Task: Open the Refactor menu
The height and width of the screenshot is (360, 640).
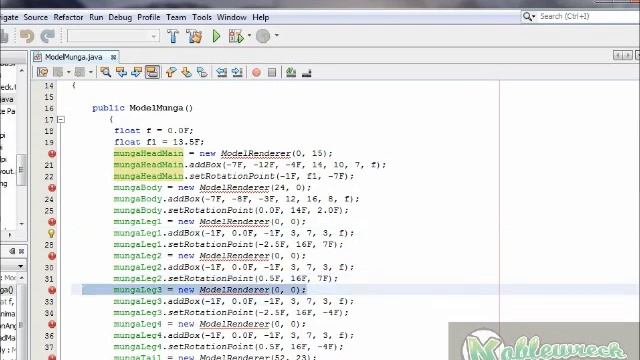Action: 68,17
